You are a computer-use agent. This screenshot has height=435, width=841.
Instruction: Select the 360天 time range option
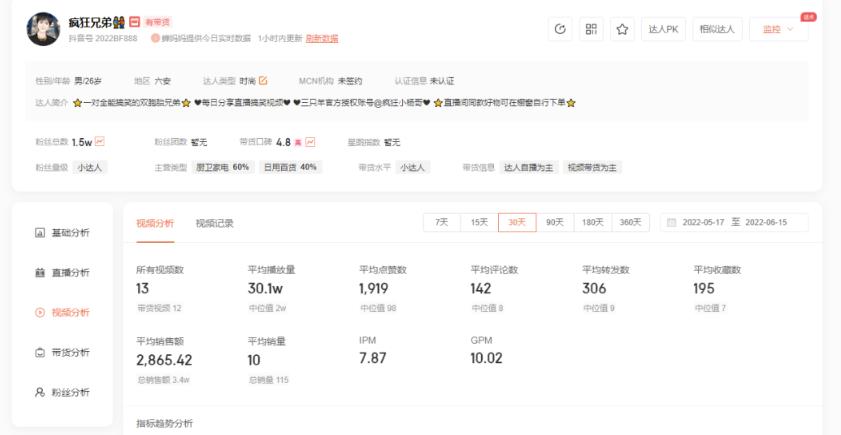(x=630, y=222)
